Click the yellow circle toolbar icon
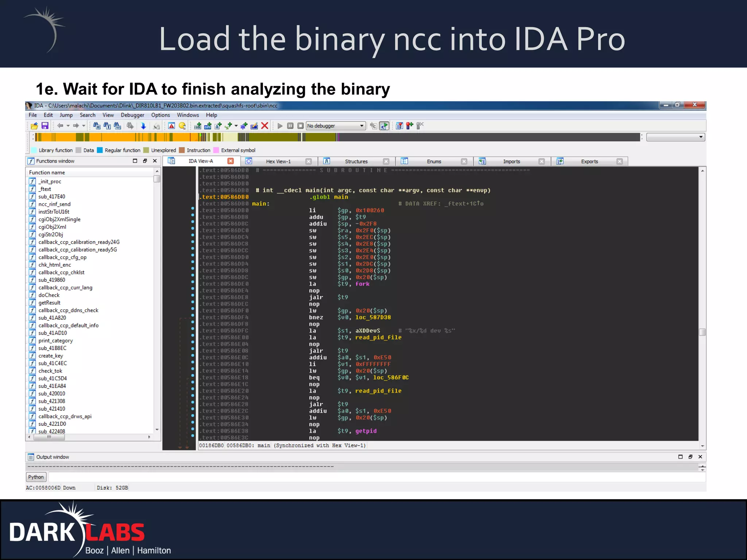Image resolution: width=747 pixels, height=560 pixels. [x=182, y=126]
